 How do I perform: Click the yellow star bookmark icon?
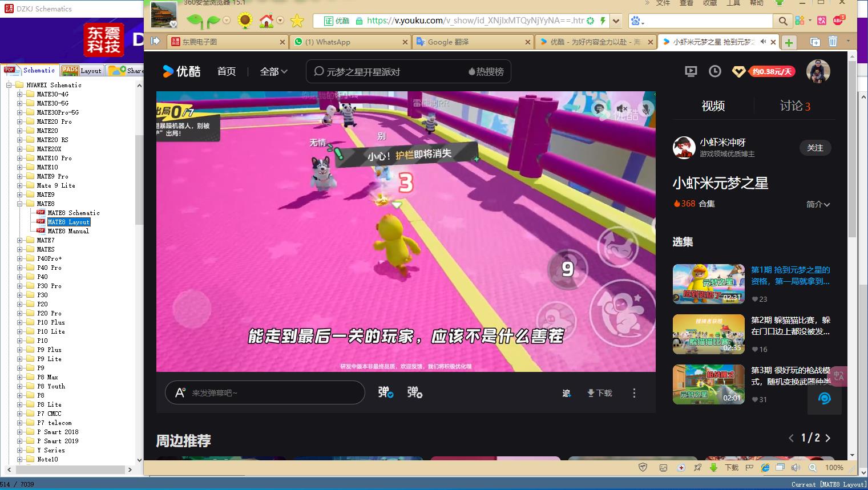297,21
